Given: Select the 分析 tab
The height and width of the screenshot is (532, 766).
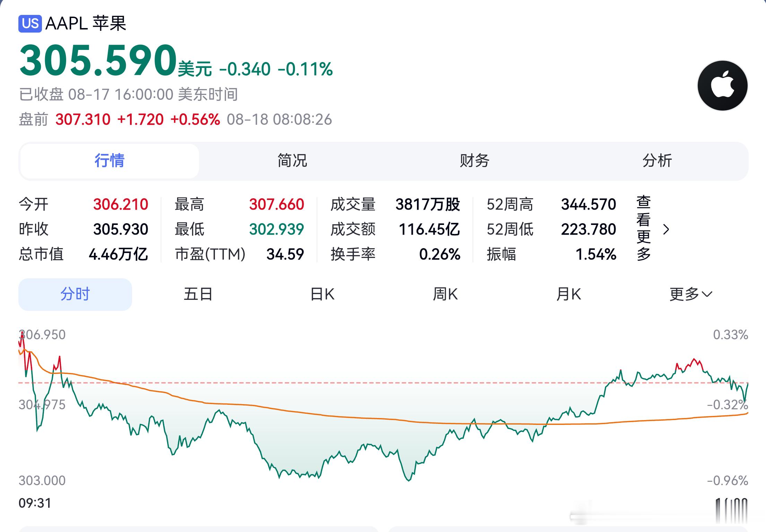Looking at the screenshot, I should pyautogui.click(x=657, y=161).
